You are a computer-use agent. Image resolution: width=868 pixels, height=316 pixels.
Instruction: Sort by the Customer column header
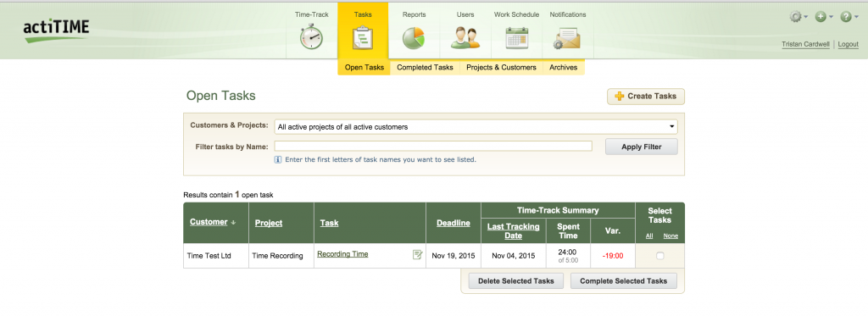(x=209, y=222)
